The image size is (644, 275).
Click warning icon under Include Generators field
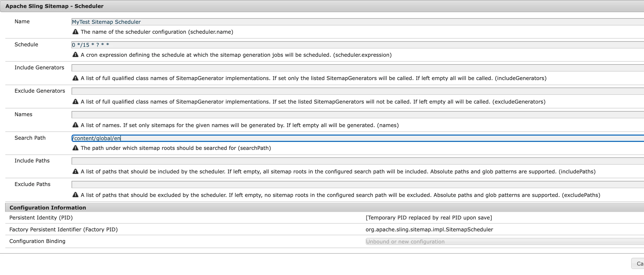(x=75, y=78)
